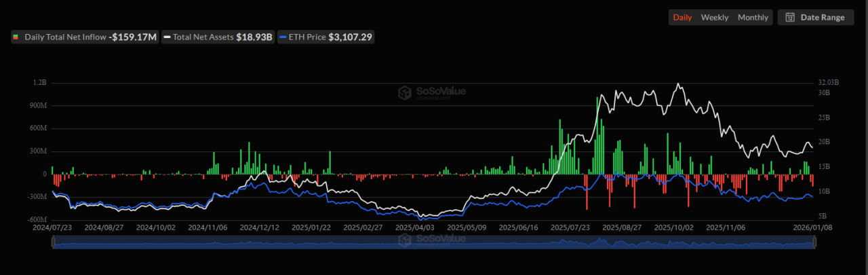Click the SoSoValue logo above the chart
The image size is (868, 275).
(431, 92)
